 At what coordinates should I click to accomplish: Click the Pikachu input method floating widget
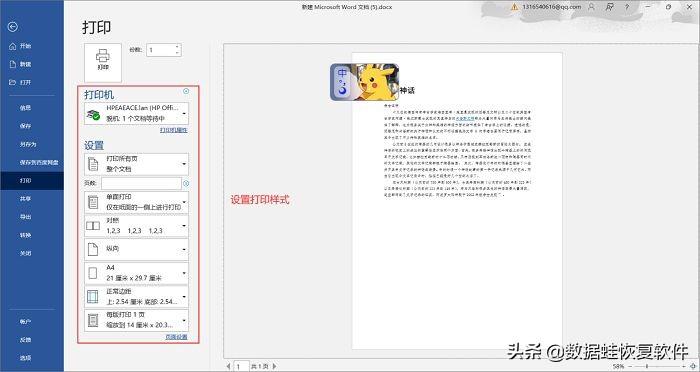(x=364, y=82)
